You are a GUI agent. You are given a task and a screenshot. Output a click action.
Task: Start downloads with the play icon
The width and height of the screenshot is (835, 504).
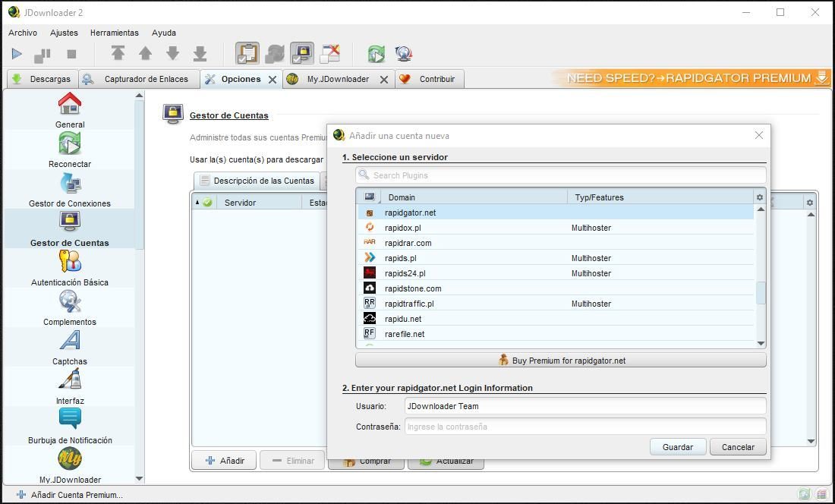click(17, 54)
